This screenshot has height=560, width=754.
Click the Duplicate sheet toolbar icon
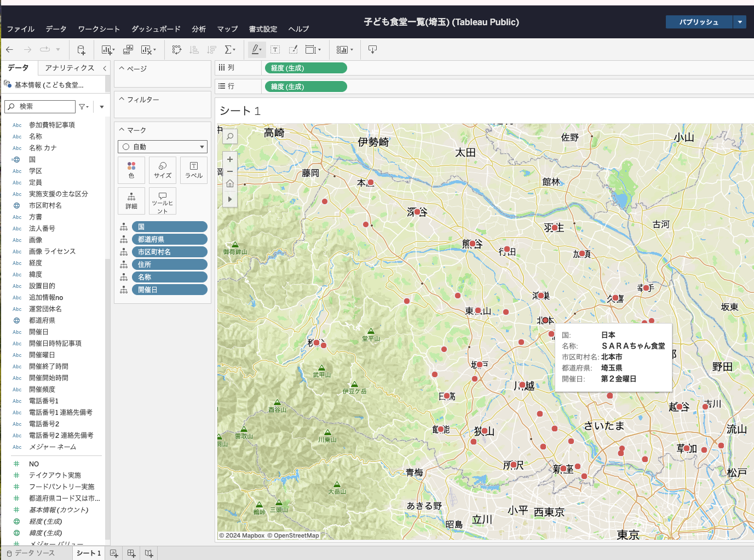coord(128,50)
